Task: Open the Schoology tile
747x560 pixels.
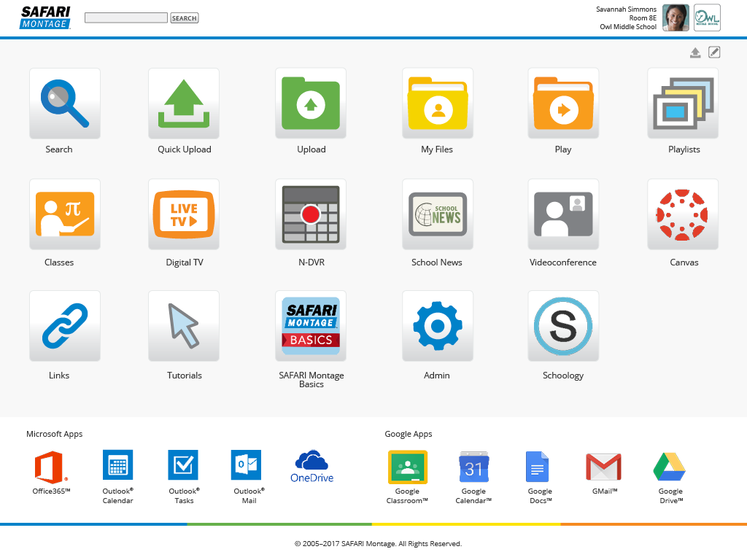Action: point(563,326)
